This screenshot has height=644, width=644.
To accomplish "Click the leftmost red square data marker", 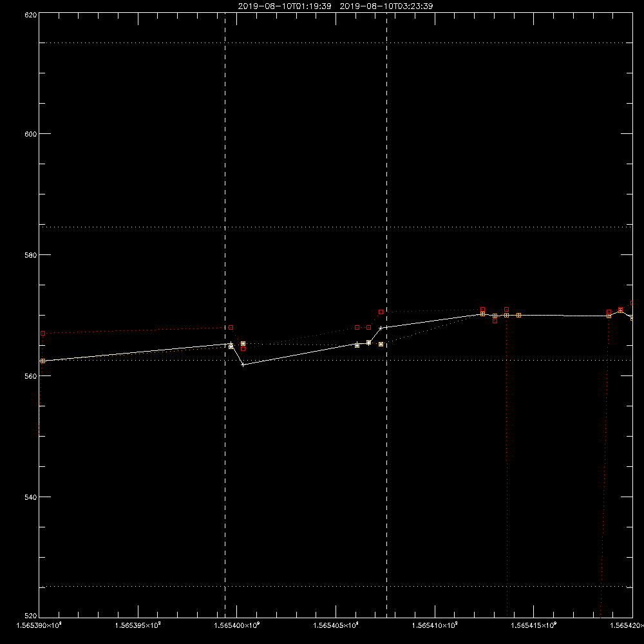I will click(43, 334).
